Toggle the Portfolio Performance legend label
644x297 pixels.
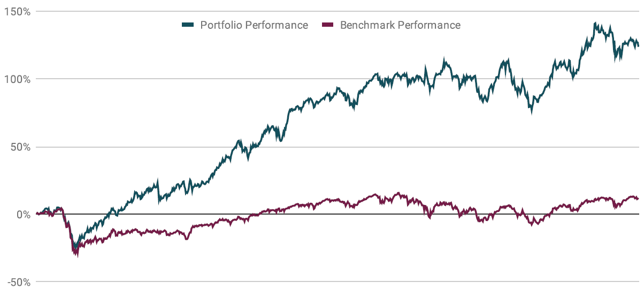tap(254, 25)
